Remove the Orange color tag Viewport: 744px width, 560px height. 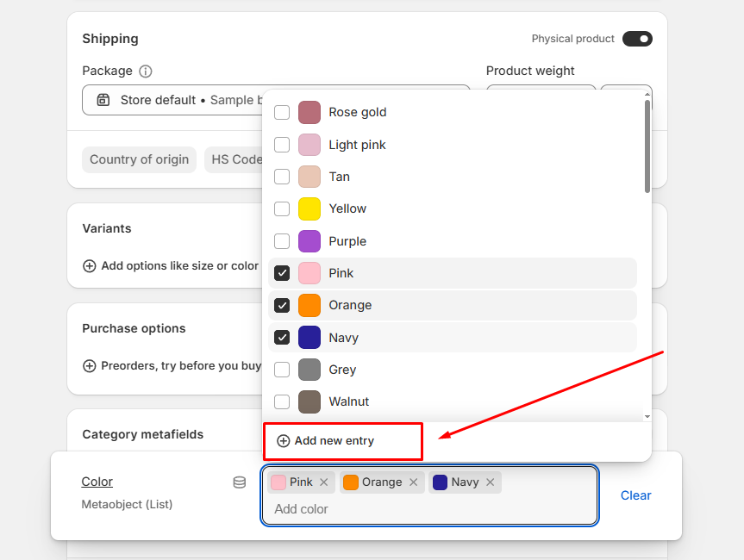pyautogui.click(x=414, y=482)
